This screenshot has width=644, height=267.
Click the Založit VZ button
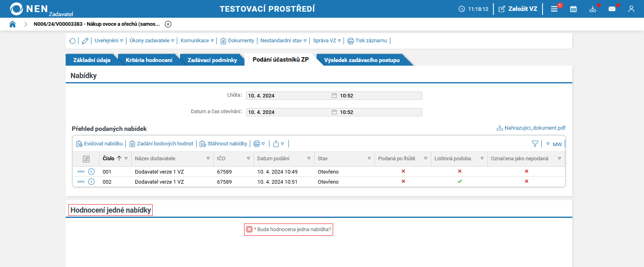[518, 9]
